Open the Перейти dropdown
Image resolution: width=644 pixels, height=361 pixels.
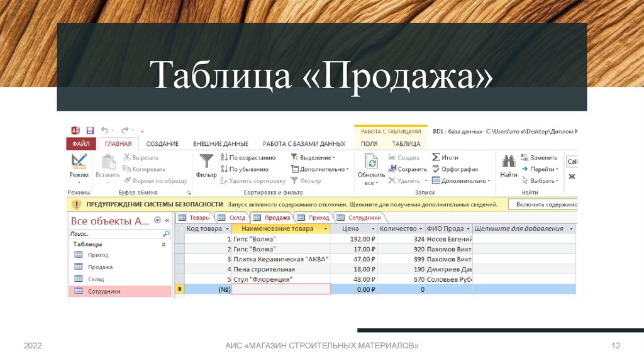point(540,169)
